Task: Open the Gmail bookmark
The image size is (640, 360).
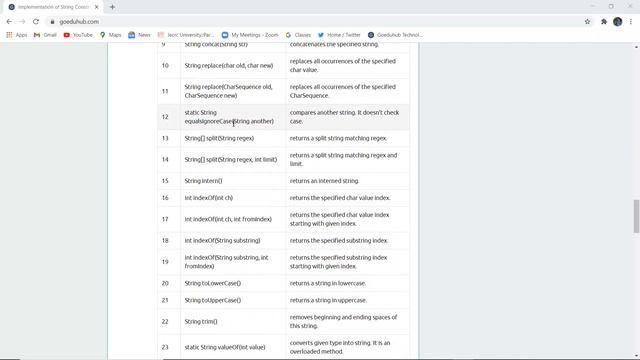Action: coord(45,35)
